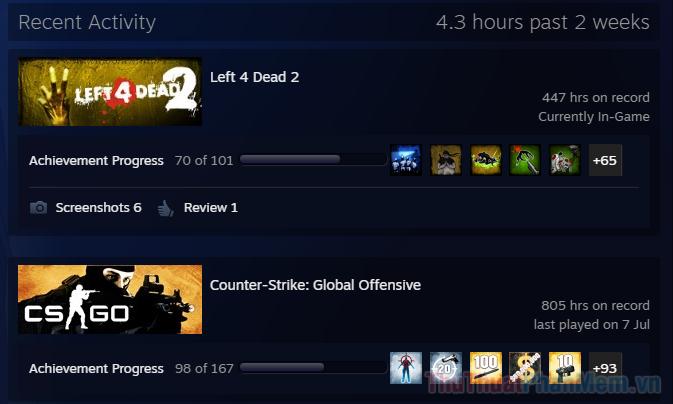Screen dimensions: 673x404
Task: Open the Counter-Strike: Global Offensive title link
Action: point(315,285)
